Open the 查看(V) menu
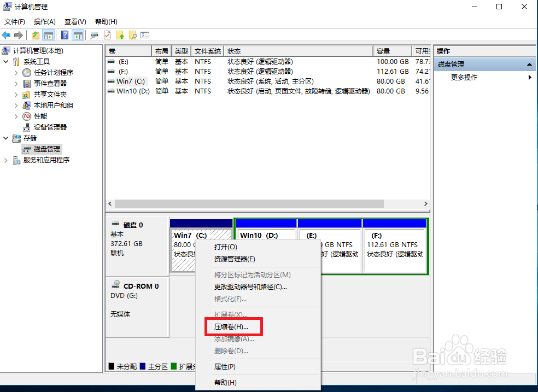 tap(75, 21)
